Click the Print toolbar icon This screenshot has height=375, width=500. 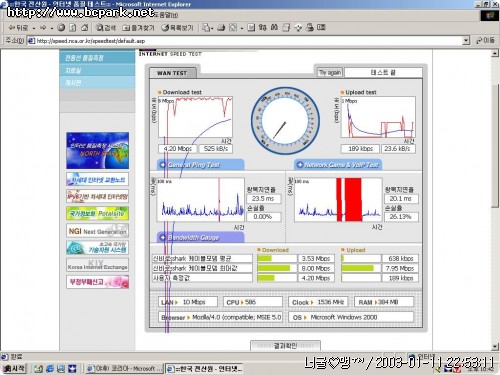(x=221, y=28)
